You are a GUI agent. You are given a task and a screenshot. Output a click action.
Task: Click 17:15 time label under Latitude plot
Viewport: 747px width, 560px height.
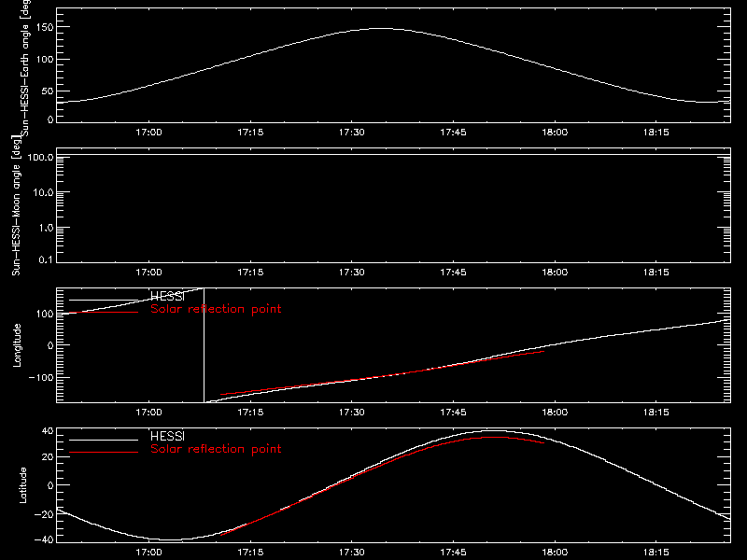pos(250,553)
